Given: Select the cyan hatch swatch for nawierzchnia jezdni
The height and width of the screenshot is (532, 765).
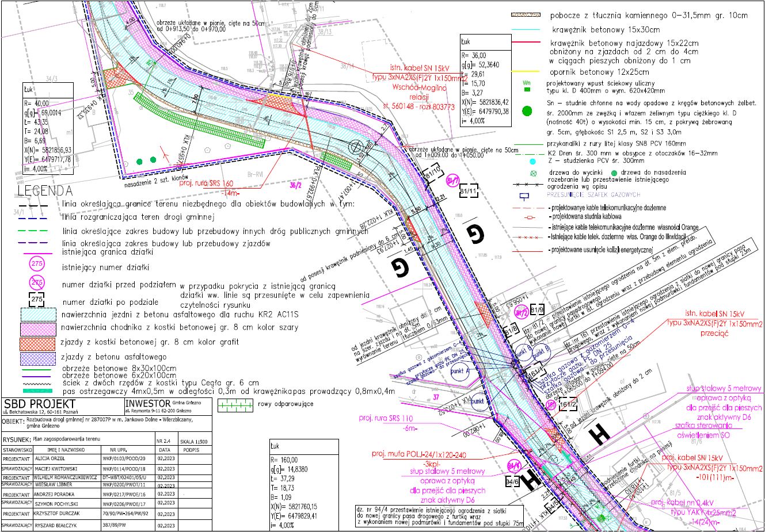Looking at the screenshot, I should (x=38, y=314).
